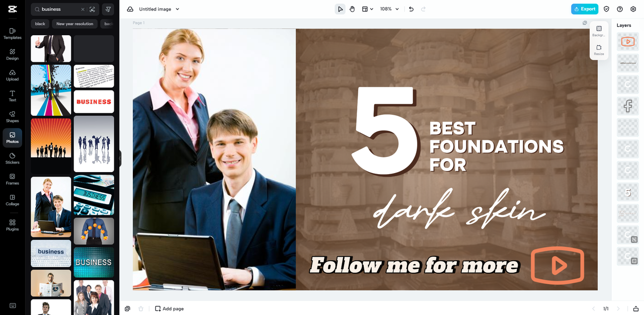Viewport: 644px width, 315px height.
Task: Open the Frames panel
Action: click(12, 179)
